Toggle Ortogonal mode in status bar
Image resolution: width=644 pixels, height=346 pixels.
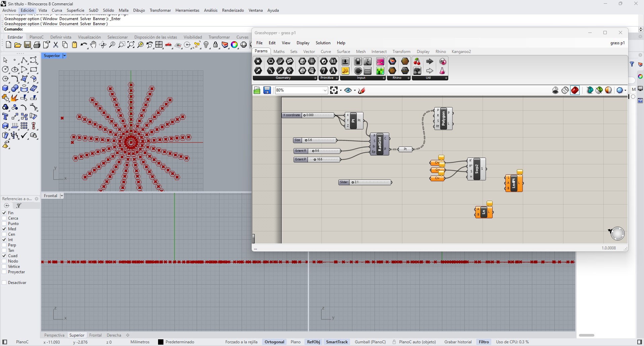pyautogui.click(x=274, y=342)
